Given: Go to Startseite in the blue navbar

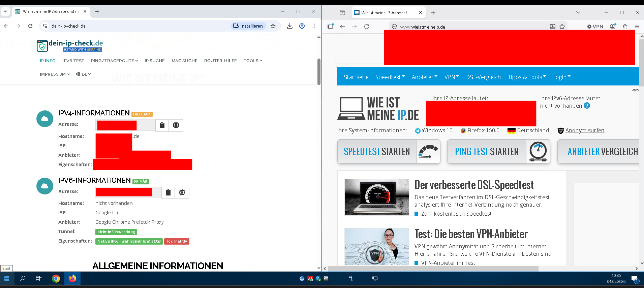Looking at the screenshot, I should click(356, 77).
